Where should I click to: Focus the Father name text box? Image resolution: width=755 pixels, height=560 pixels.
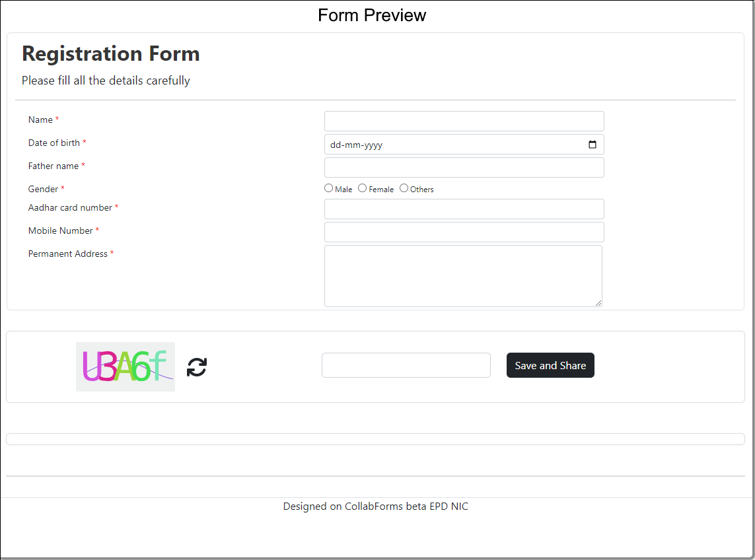coord(464,167)
